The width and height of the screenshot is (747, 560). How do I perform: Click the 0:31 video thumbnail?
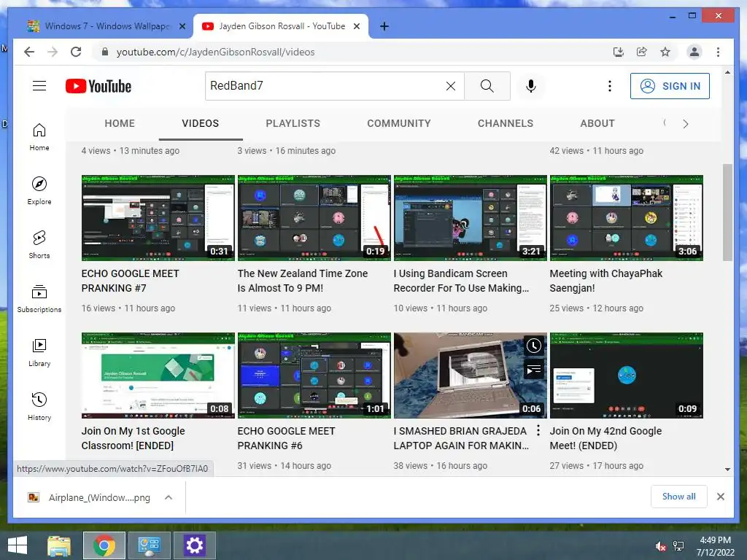click(158, 217)
